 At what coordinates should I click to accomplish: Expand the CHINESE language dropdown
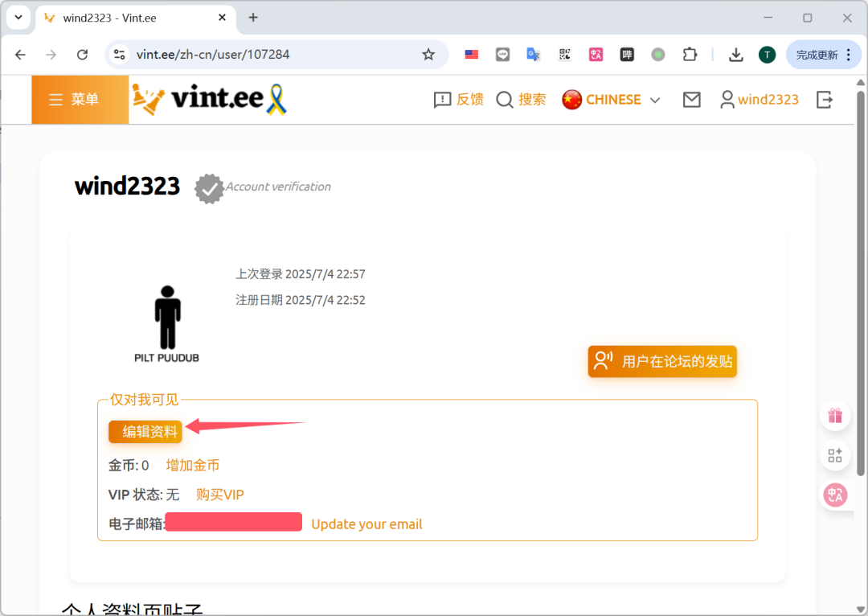[611, 100]
